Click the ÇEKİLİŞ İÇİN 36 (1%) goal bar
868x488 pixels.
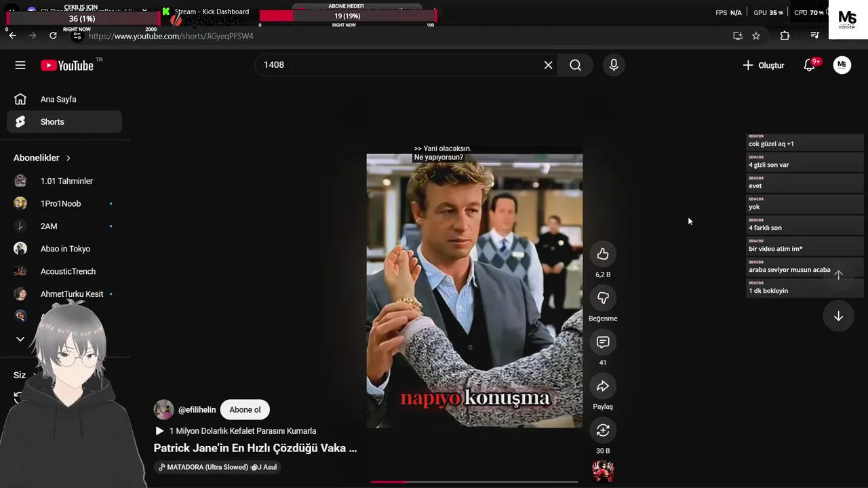[81, 19]
